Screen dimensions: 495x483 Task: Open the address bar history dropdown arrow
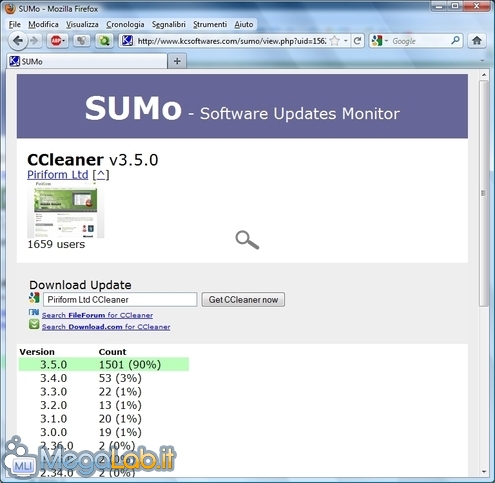pyautogui.click(x=346, y=41)
